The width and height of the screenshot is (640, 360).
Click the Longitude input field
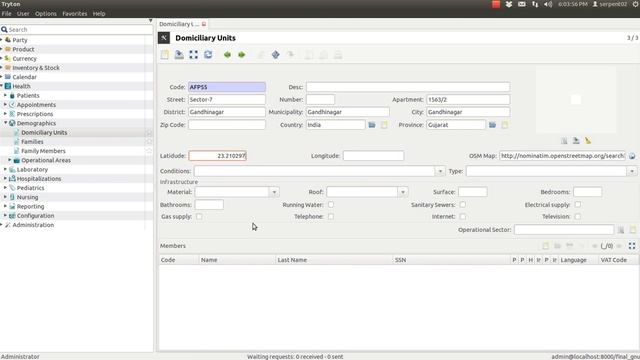click(373, 156)
